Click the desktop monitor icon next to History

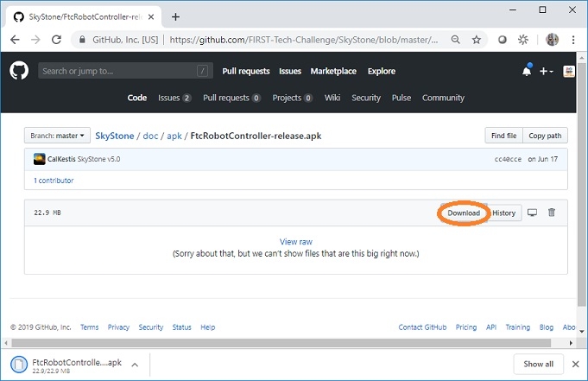[x=533, y=213]
